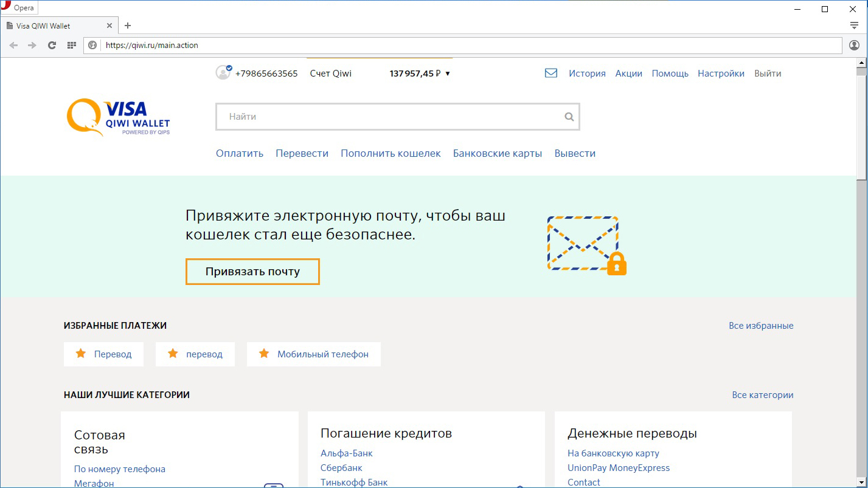Select Мобильный телефон favorite payment

314,354
